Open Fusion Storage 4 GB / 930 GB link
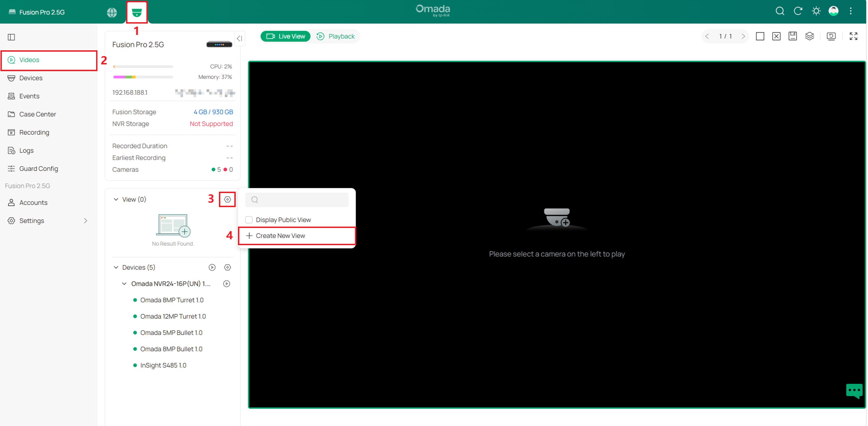Viewport: 868px width, 426px height. click(x=213, y=112)
